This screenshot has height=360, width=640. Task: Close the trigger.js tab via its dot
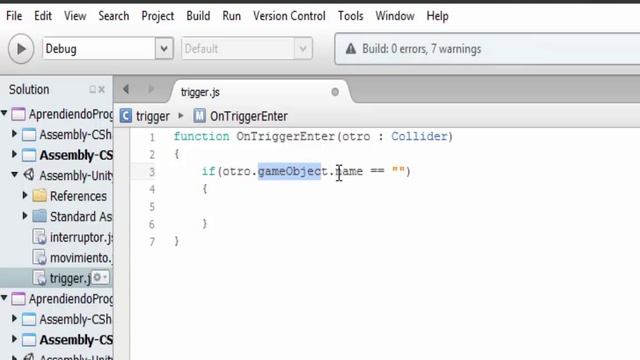pyautogui.click(x=335, y=92)
